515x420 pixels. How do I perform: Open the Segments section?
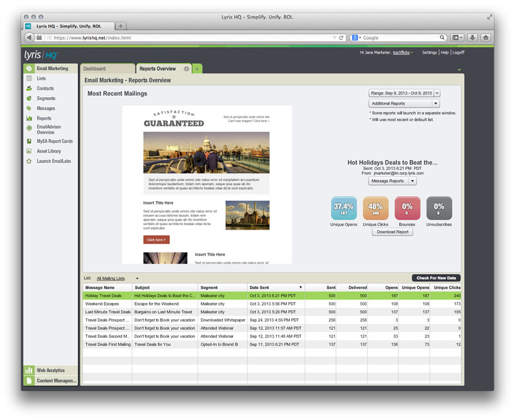(x=46, y=98)
